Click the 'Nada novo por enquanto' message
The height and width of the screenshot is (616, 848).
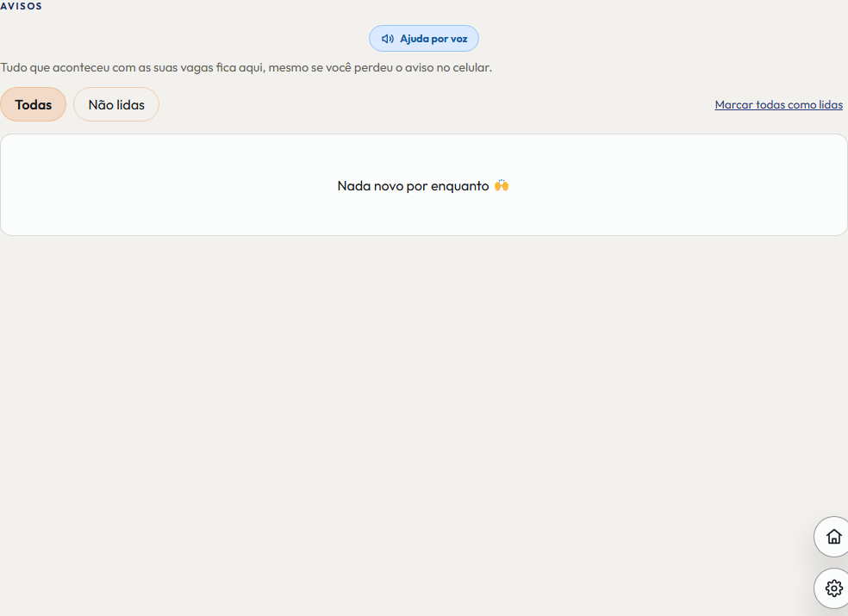point(423,185)
